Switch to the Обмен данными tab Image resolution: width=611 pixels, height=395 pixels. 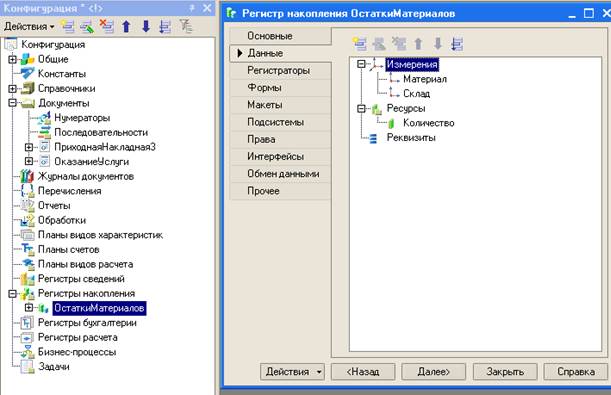(281, 174)
